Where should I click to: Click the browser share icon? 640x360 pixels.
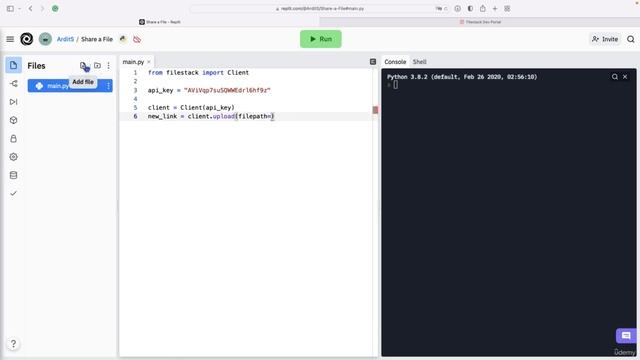tap(482, 8)
